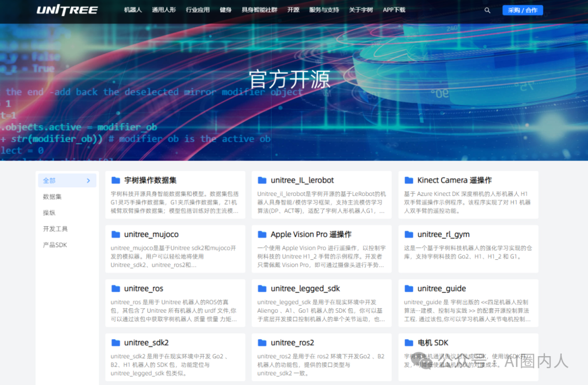Click the 官方开源 banner heading
The image size is (588, 385).
tap(290, 79)
